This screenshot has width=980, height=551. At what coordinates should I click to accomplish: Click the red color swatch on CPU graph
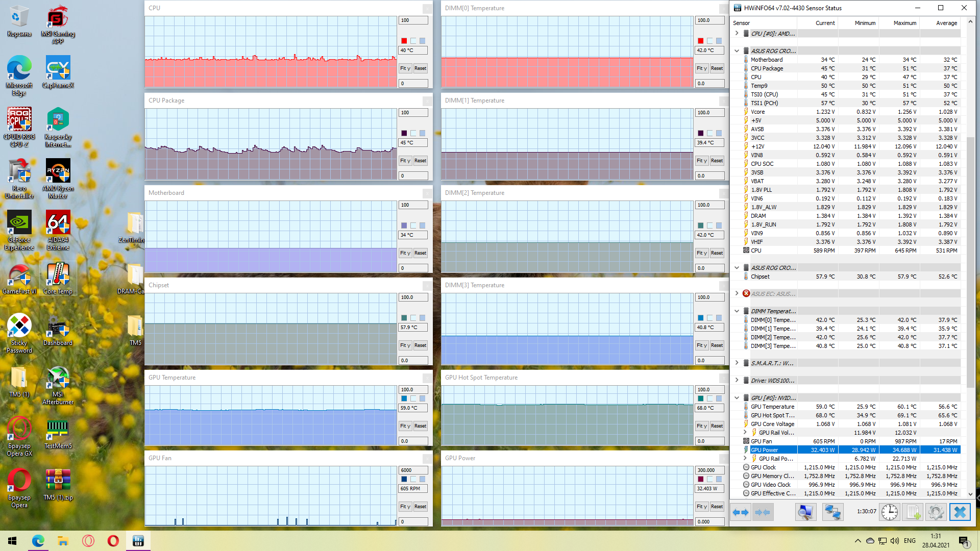tap(404, 41)
